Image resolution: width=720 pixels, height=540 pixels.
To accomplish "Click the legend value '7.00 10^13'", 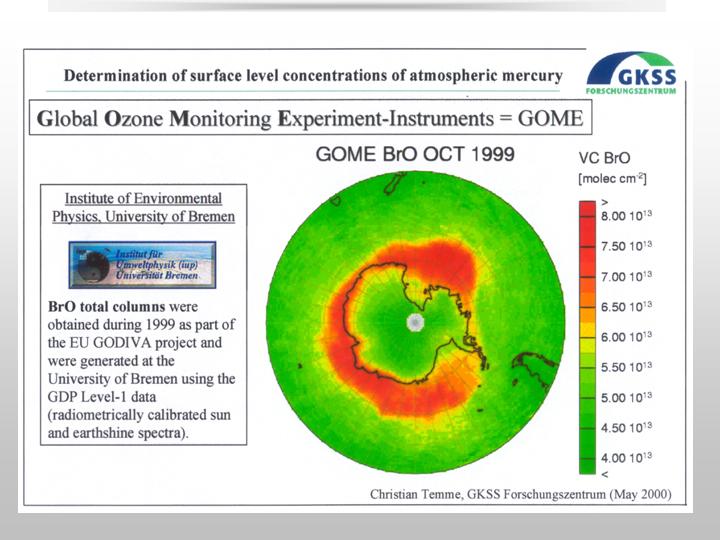I will click(x=626, y=276).
